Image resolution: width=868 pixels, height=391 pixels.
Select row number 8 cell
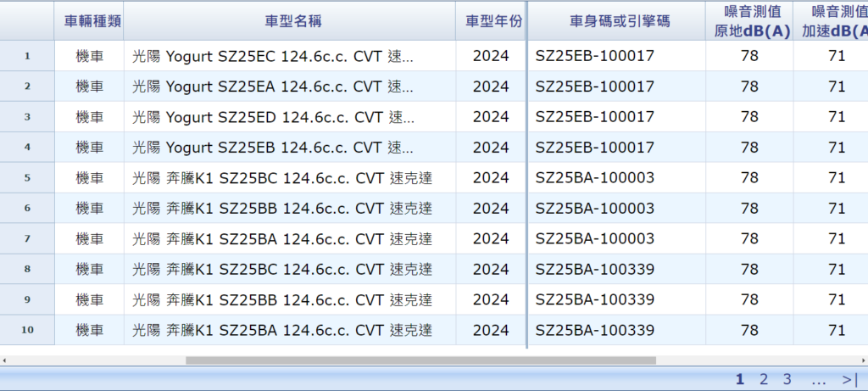coord(27,269)
